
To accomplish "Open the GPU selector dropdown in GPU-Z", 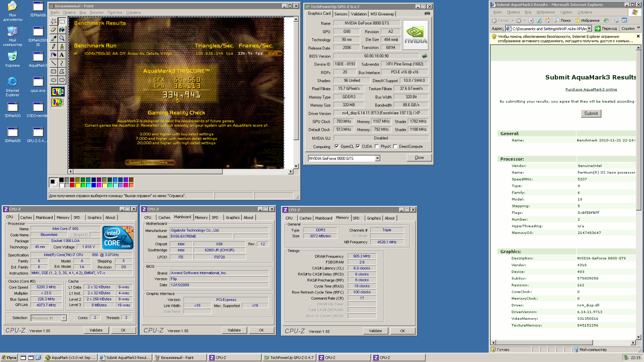I will [378, 158].
